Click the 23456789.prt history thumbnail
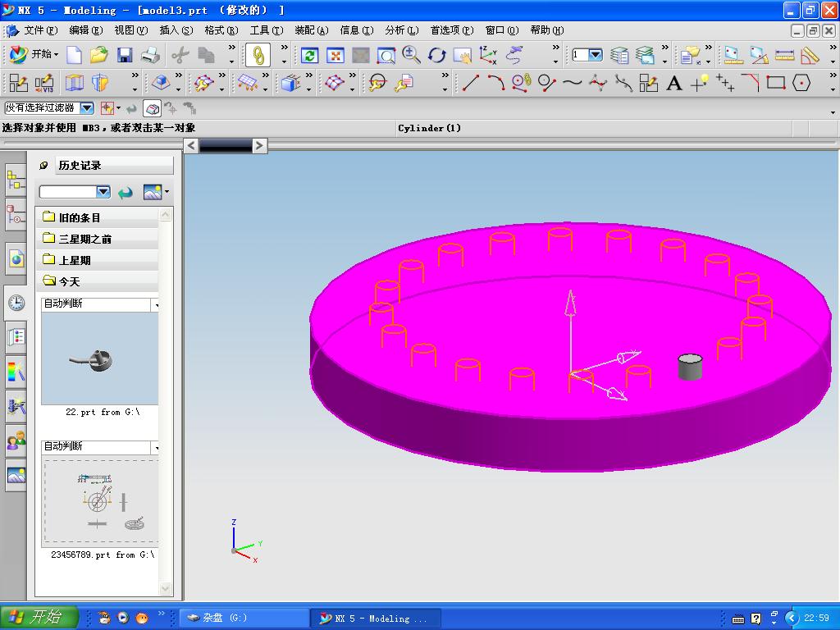 [x=101, y=501]
